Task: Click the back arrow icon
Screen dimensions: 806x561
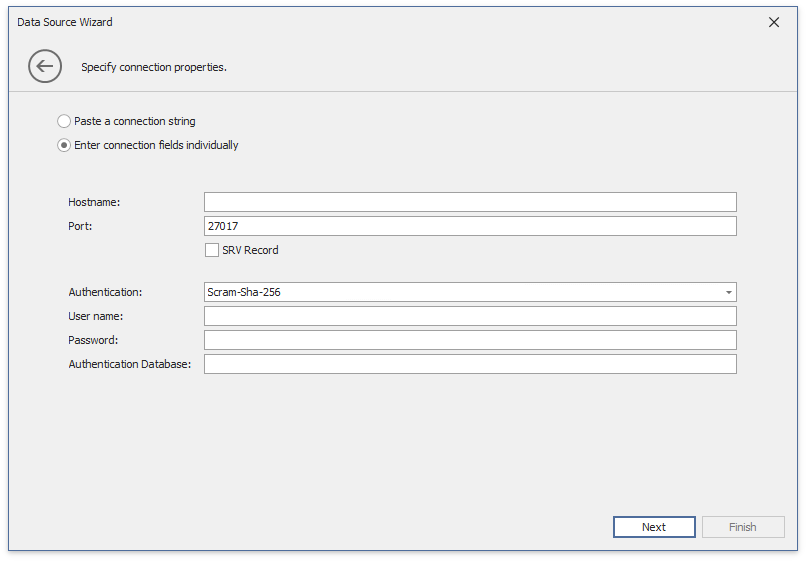Action: 45,67
